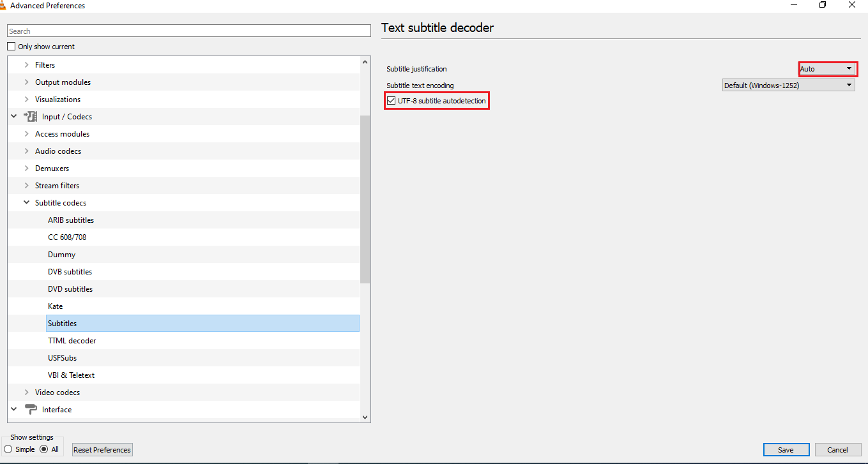Image resolution: width=868 pixels, height=464 pixels.
Task: Click the Demuxers label
Action: pos(52,168)
